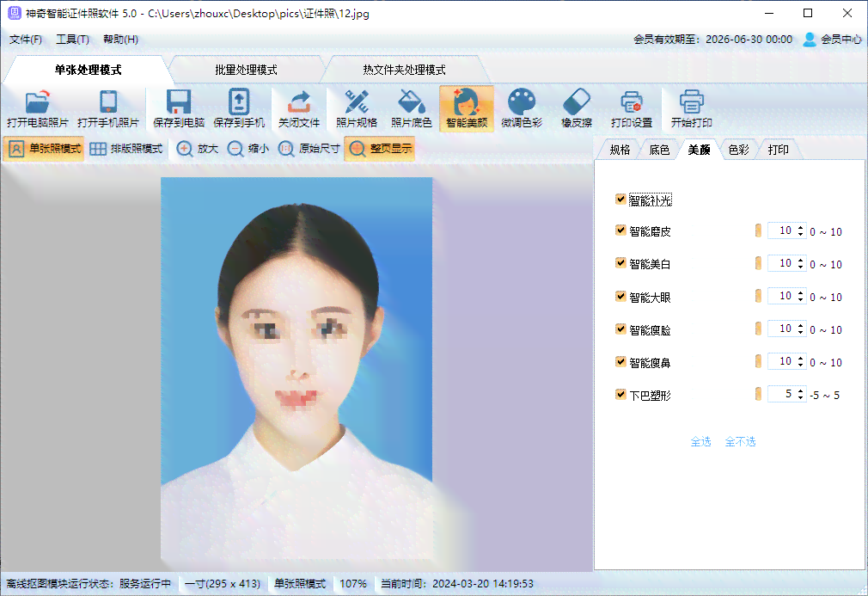Click the 放大 zoom in button
This screenshot has height=596, width=868.
point(197,149)
